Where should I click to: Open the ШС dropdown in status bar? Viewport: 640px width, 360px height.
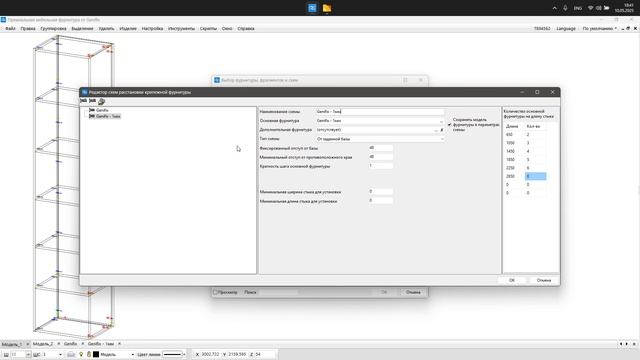pyautogui.click(x=60, y=355)
